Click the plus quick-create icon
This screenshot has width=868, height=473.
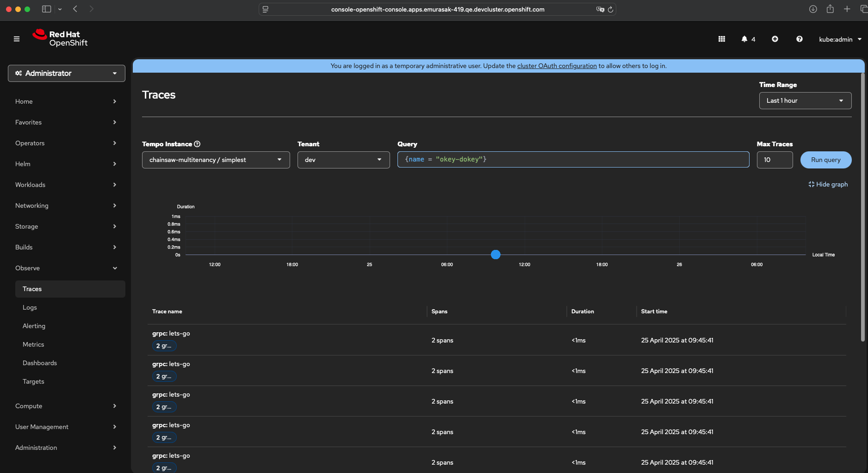tap(775, 39)
